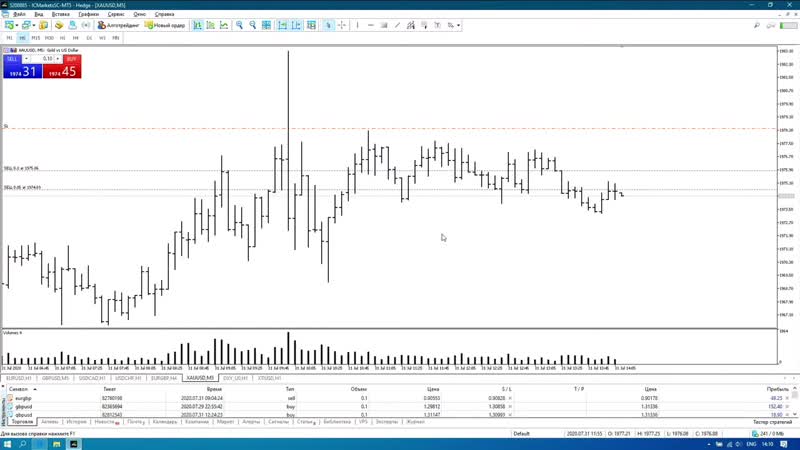This screenshot has width=800, height=450.
Task: Open the История tab in the terminal panel
Action: click(x=78, y=422)
